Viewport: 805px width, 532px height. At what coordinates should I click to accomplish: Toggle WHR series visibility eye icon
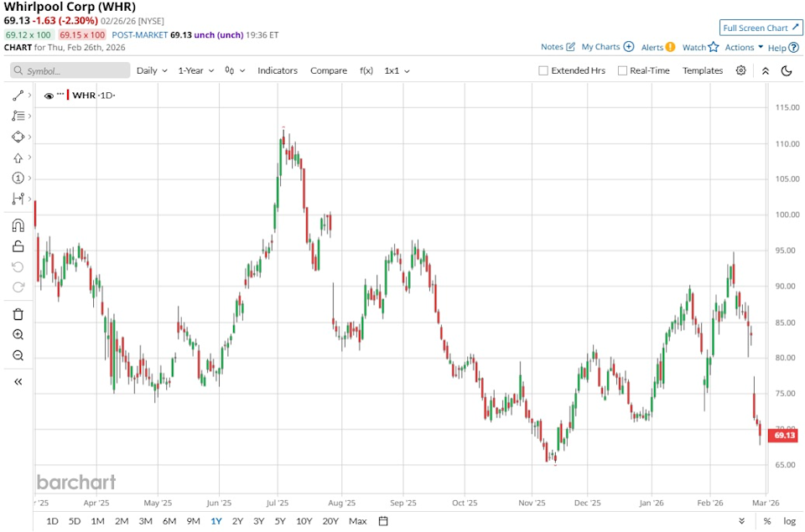(49, 96)
